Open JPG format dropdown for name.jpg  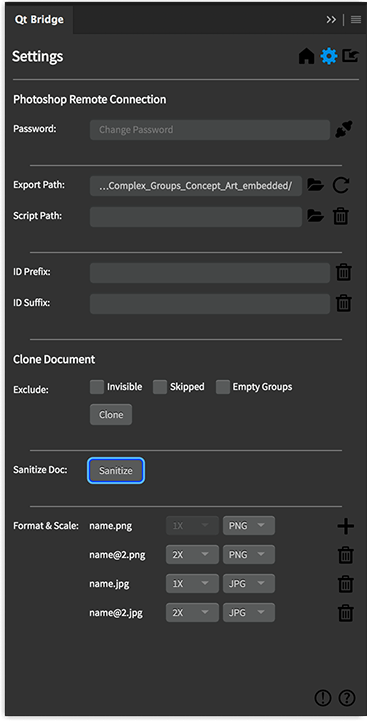(x=249, y=584)
